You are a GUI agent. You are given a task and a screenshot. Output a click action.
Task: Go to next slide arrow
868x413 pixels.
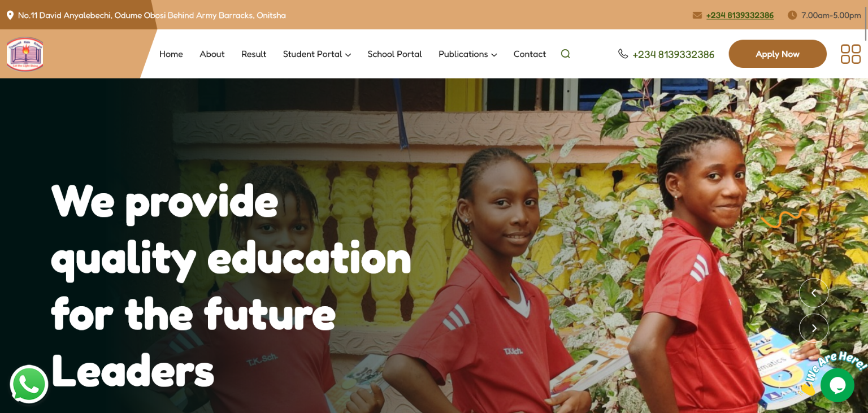pos(814,328)
